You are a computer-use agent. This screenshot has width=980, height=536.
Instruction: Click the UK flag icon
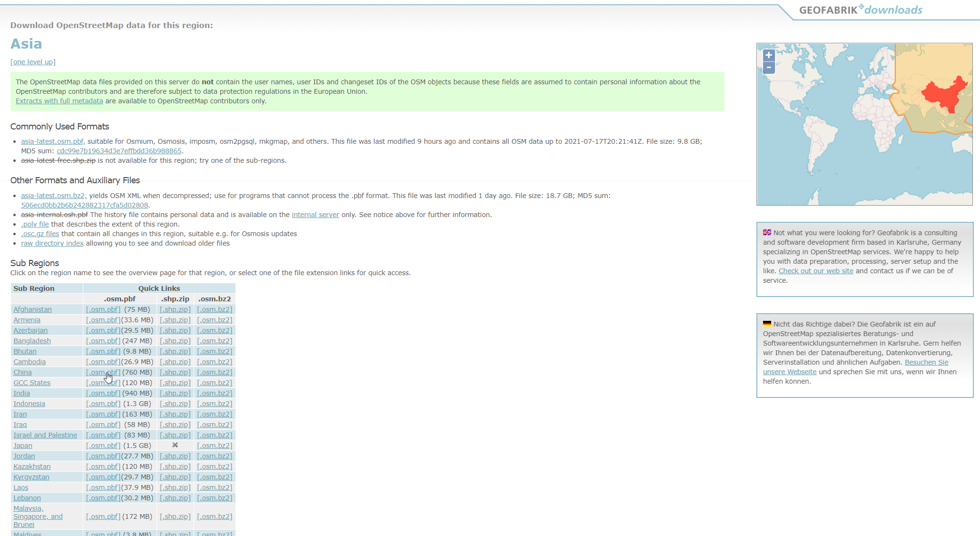tap(767, 232)
